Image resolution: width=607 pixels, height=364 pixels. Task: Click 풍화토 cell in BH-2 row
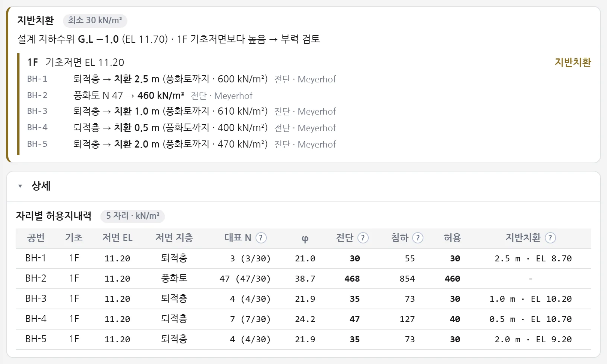(x=174, y=278)
